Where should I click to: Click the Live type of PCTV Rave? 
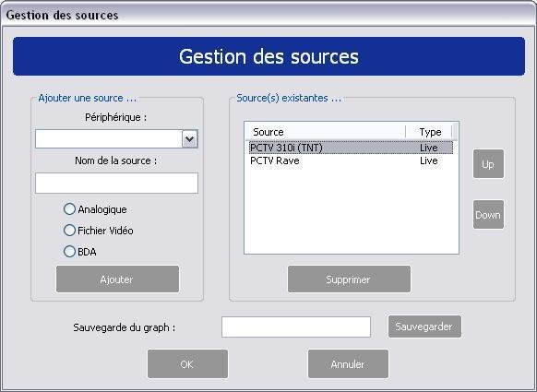tap(429, 160)
